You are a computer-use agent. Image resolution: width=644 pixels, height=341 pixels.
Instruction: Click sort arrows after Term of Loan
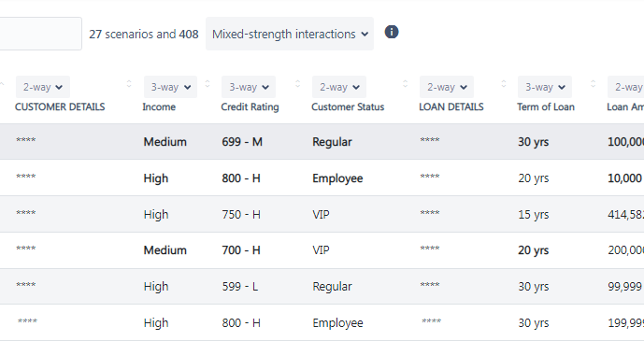pos(594,84)
